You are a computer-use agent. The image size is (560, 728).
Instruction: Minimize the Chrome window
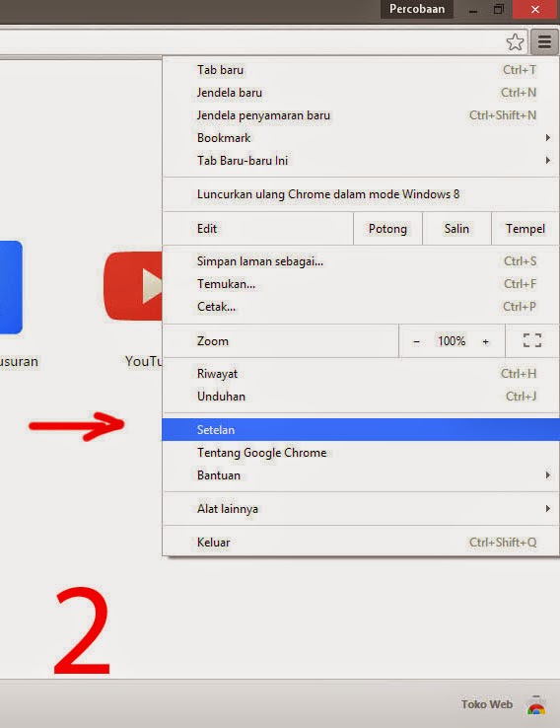click(x=473, y=9)
